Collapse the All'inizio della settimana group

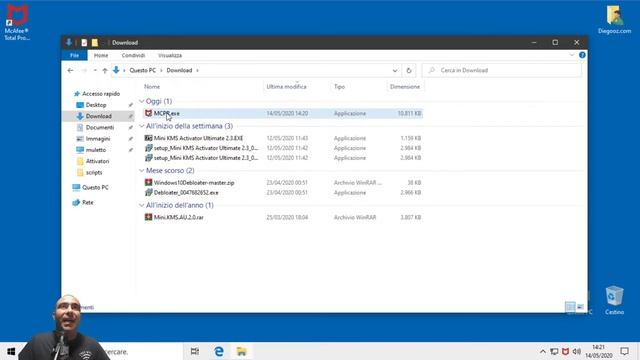(x=142, y=126)
